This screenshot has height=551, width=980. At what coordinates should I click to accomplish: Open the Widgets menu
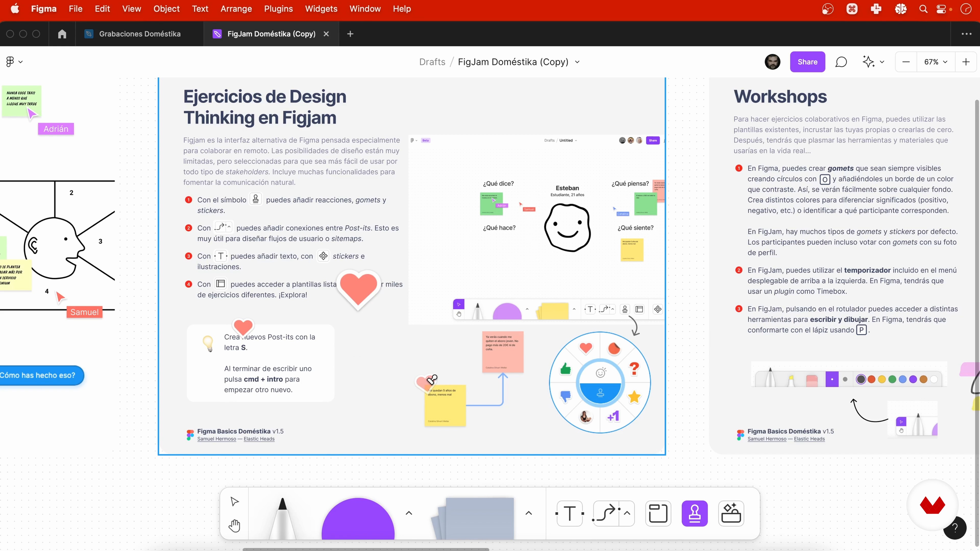[x=321, y=9]
